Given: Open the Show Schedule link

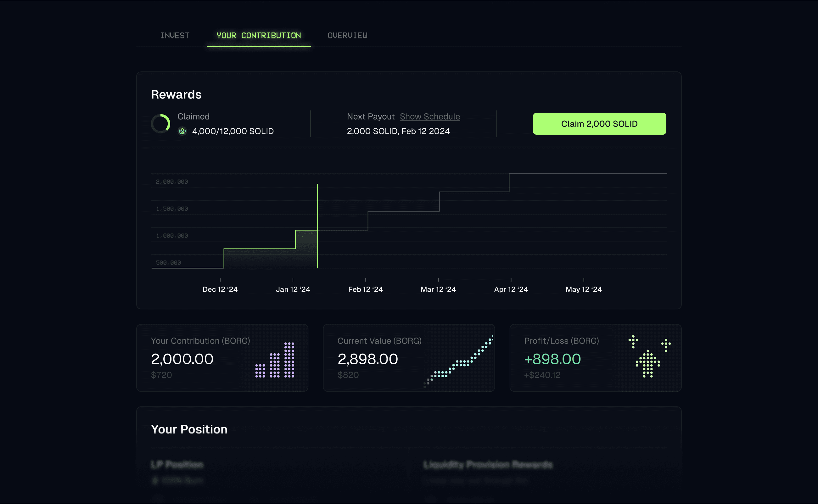Looking at the screenshot, I should pyautogui.click(x=430, y=116).
